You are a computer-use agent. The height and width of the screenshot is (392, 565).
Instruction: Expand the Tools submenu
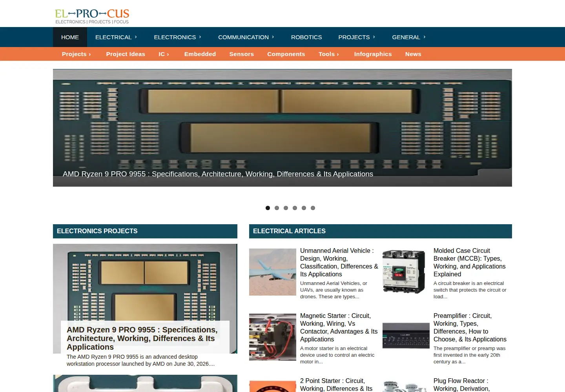[329, 54]
